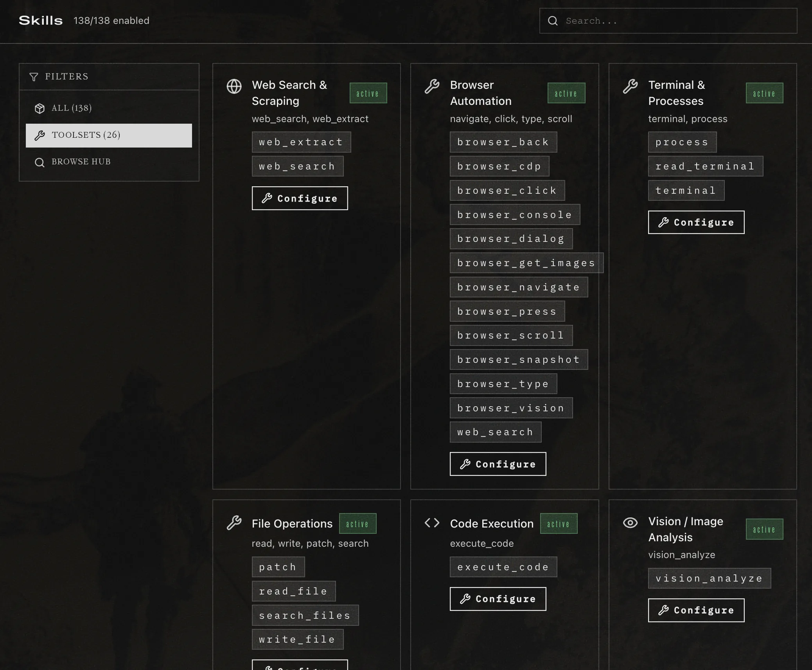Click the code brackets icon on Code Execution

[432, 523]
